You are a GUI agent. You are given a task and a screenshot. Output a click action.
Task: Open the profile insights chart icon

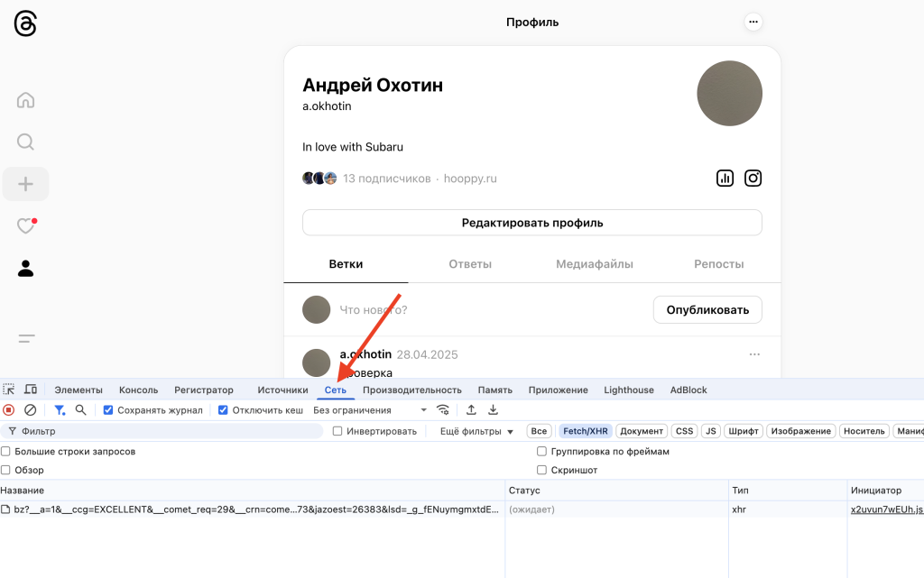click(x=725, y=179)
